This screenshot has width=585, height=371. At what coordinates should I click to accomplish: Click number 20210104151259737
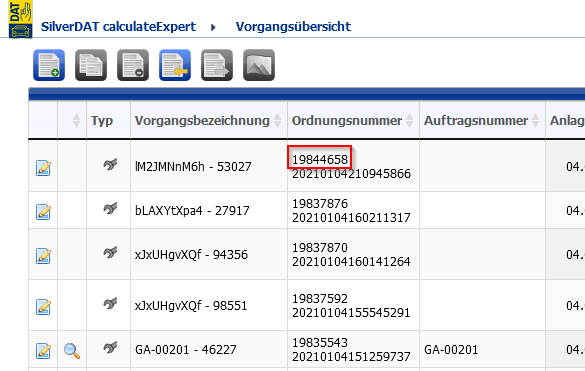351,357
